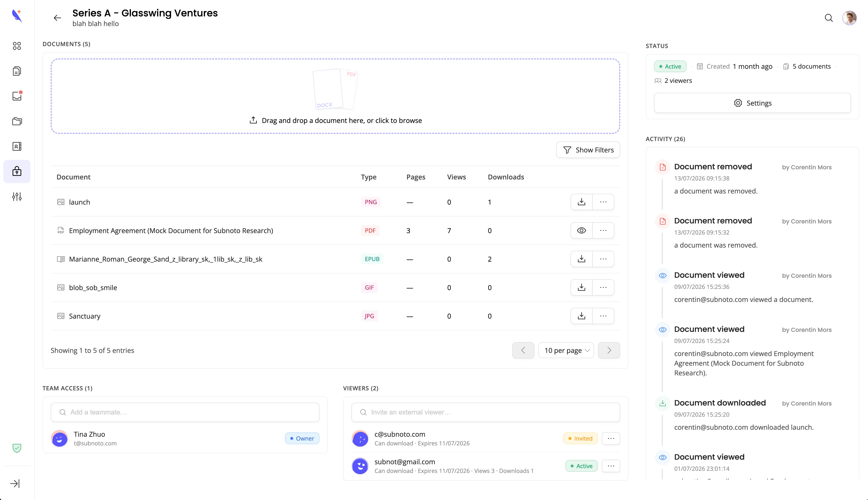Click the Active status badge
The width and height of the screenshot is (868, 500).
pyautogui.click(x=670, y=66)
